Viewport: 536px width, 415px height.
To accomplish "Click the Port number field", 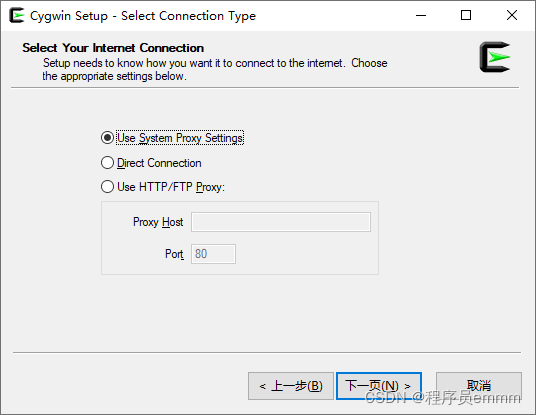I will tap(213, 254).
